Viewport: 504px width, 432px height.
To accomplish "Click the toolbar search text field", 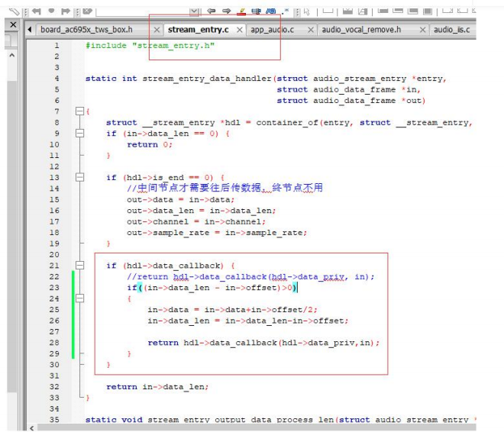I will point(143,12).
